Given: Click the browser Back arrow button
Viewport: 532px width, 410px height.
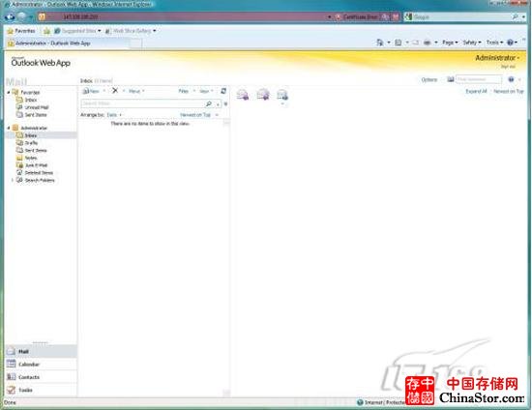Looking at the screenshot, I should click(10, 16).
